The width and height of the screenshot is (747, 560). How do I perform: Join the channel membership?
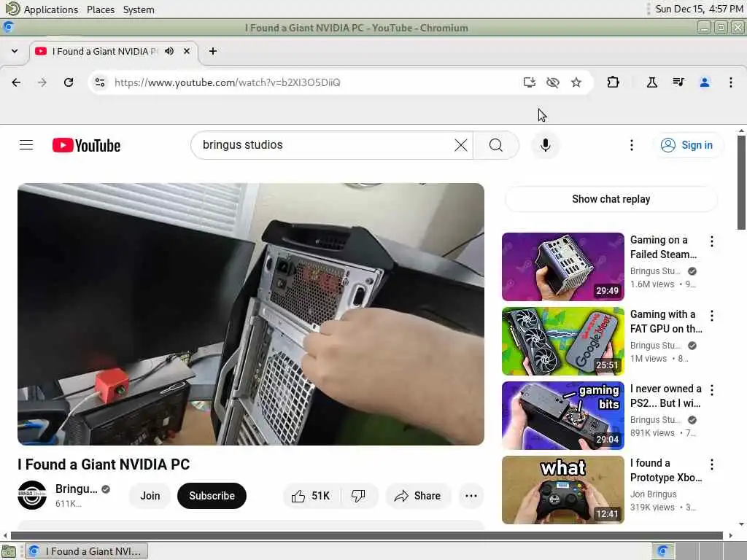tap(150, 496)
